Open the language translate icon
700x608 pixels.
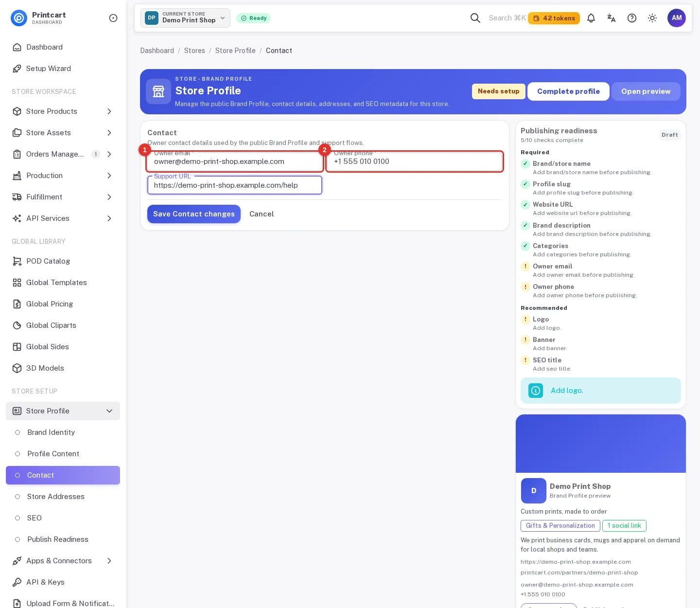612,18
